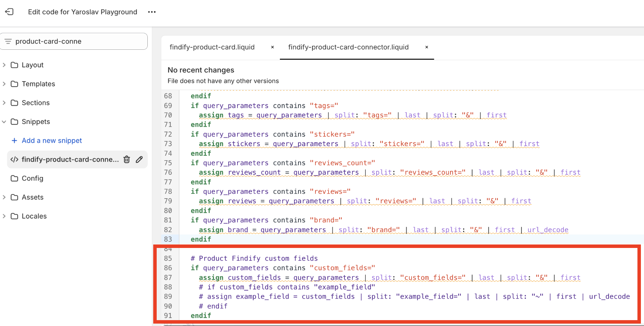Click the filter icon in search box
The image size is (644, 326).
(8, 41)
